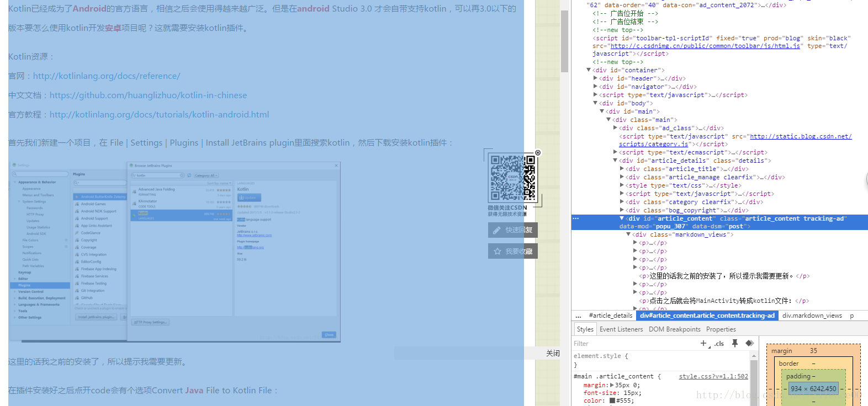868x406 pixels.
Task: Select div.markdown_views breadcrumb item
Action: [x=812, y=316]
